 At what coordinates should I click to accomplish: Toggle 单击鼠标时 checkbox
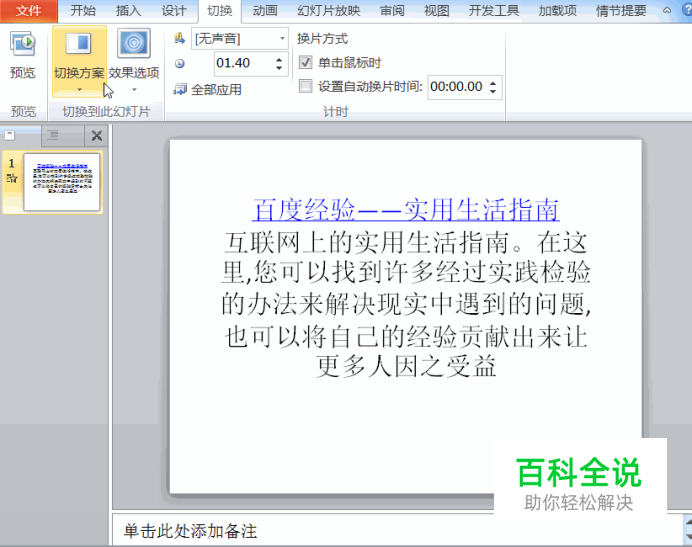pos(305,62)
